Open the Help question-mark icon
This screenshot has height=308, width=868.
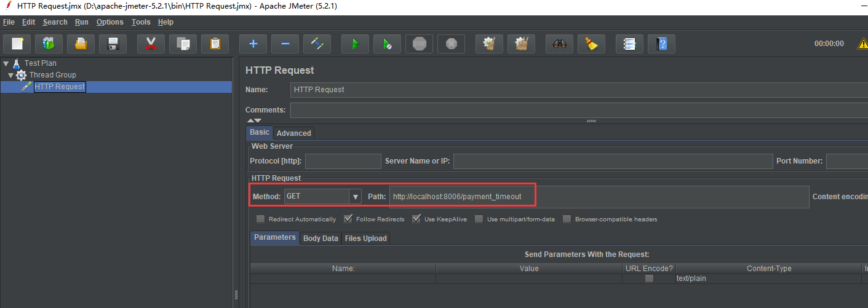(x=661, y=44)
